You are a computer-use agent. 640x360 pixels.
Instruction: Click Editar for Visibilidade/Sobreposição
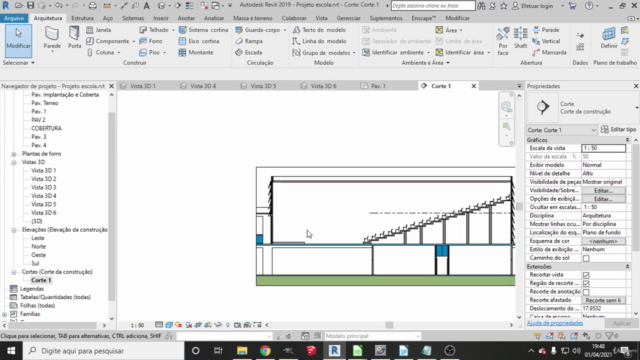pyautogui.click(x=603, y=191)
